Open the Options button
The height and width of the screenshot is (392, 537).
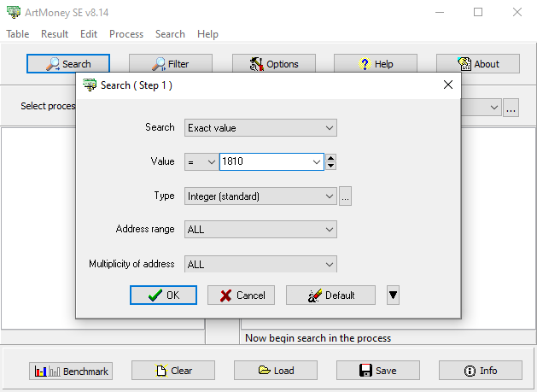(274, 64)
